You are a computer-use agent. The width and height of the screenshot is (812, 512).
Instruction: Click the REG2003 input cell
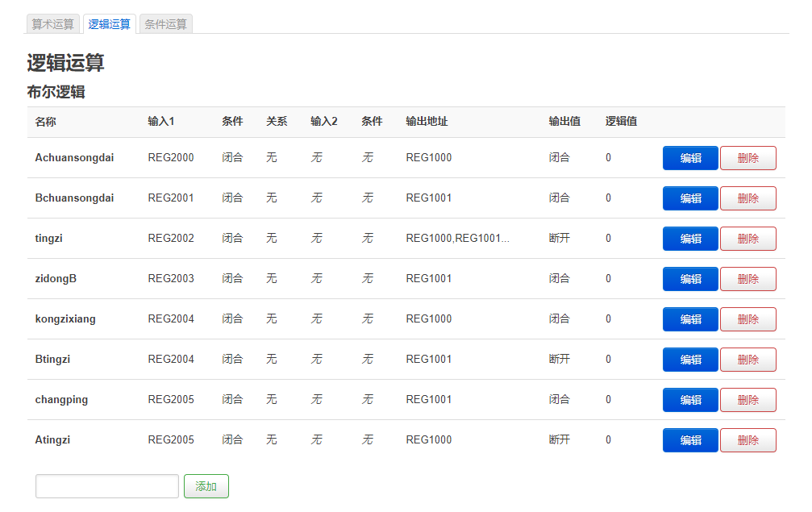pos(171,278)
